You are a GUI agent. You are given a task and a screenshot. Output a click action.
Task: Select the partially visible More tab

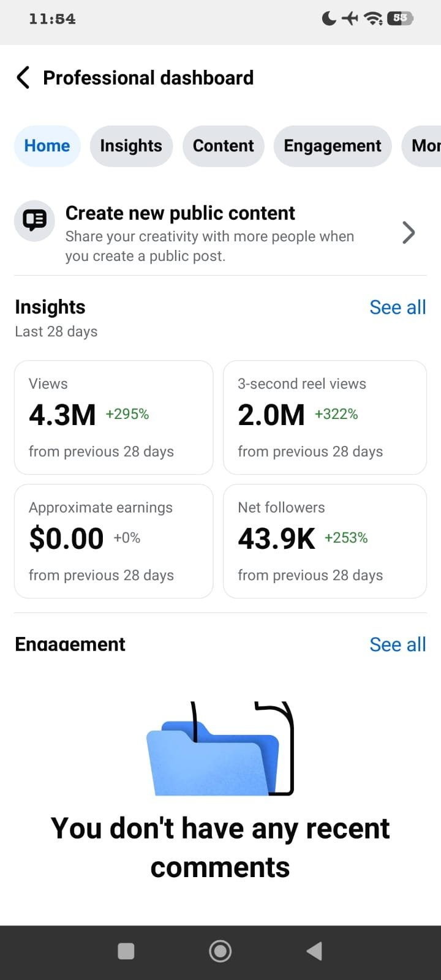pos(421,146)
